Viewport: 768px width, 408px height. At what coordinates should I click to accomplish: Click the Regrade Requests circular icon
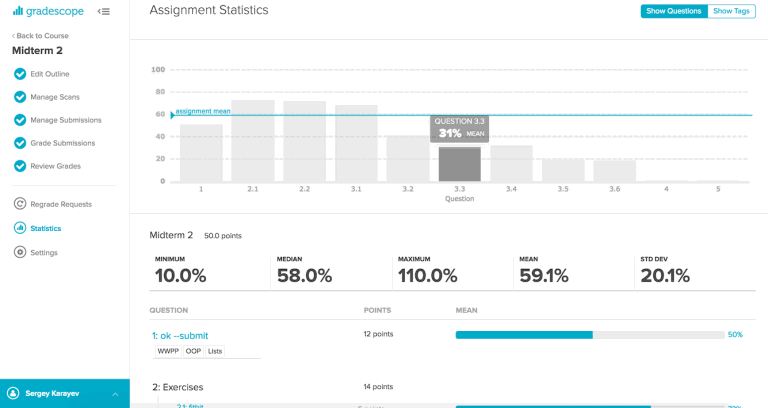[x=20, y=204]
